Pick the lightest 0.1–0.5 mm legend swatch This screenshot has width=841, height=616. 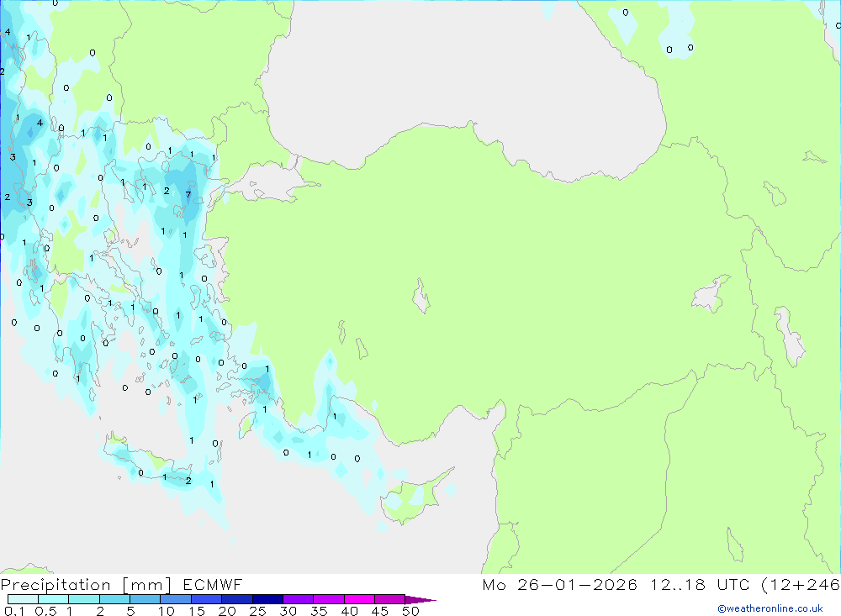[23, 599]
